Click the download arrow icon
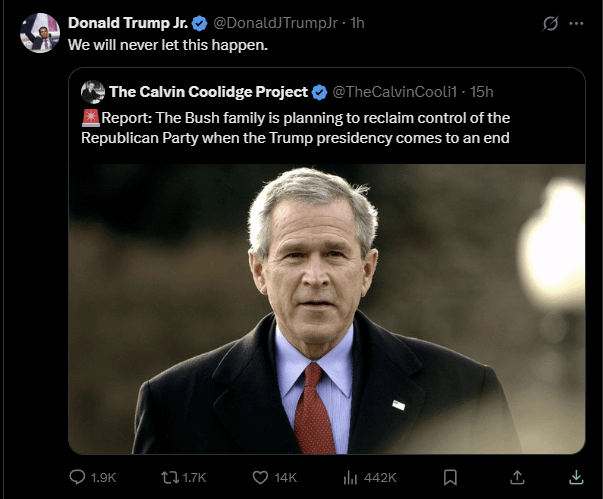603x499 pixels. click(x=577, y=478)
